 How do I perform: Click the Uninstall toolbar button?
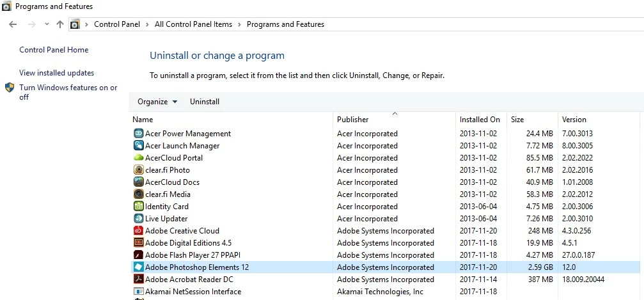205,102
